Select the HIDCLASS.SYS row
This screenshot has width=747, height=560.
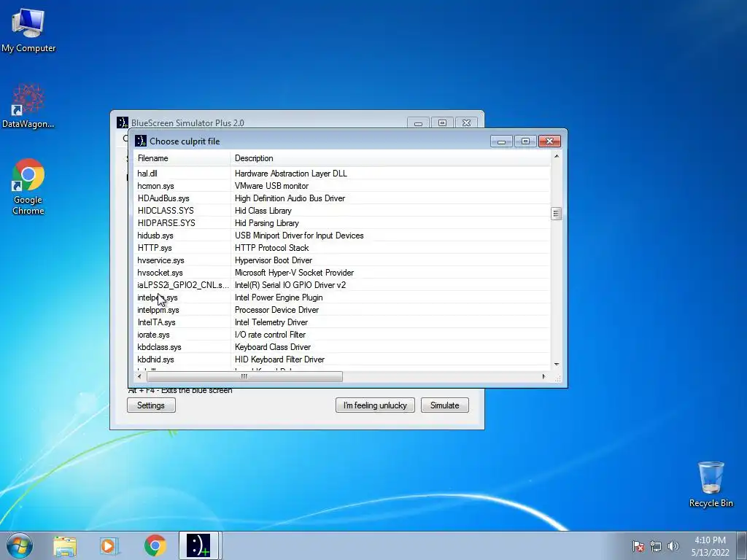pos(341,211)
